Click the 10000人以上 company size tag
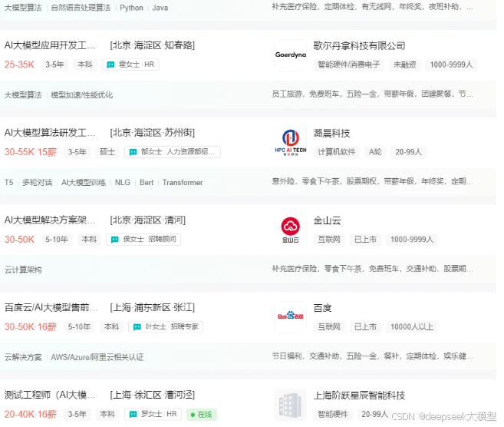Screen dimensions: 504x427 (x=412, y=327)
